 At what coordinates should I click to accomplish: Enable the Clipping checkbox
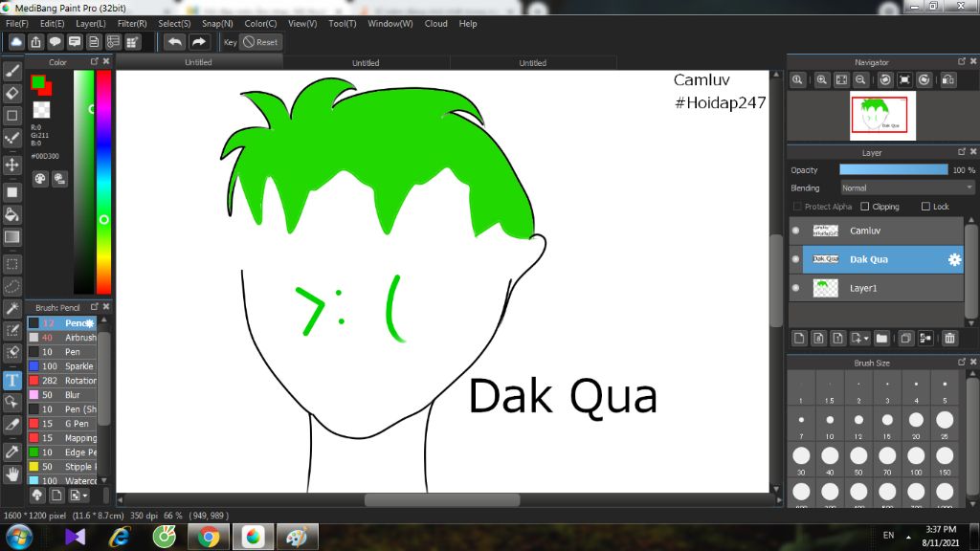[865, 207]
